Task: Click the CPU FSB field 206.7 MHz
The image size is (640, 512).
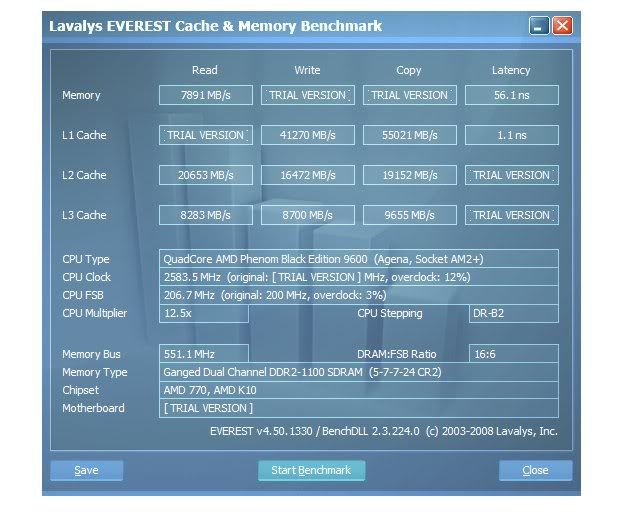Action: 359,295
